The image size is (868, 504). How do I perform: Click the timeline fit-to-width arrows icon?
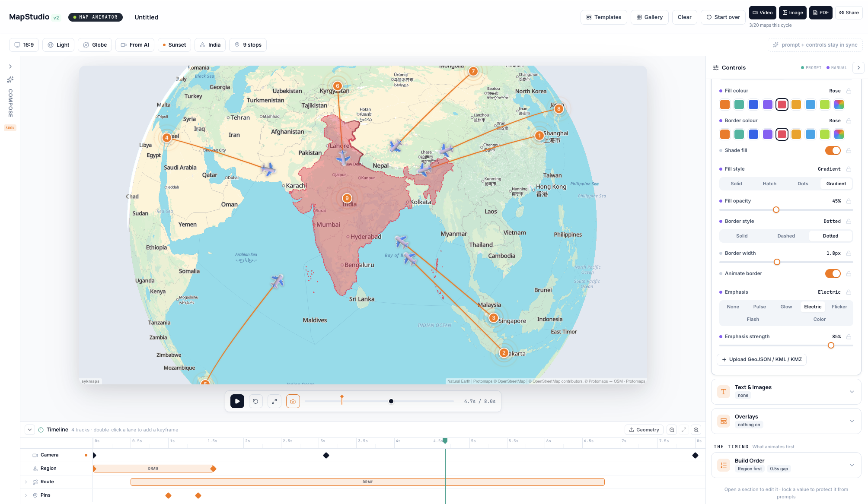684,430
